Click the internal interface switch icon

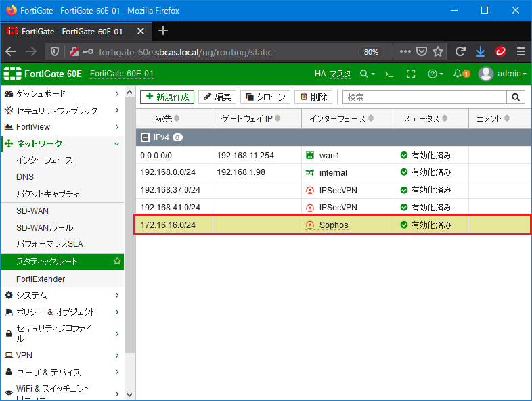coord(310,173)
